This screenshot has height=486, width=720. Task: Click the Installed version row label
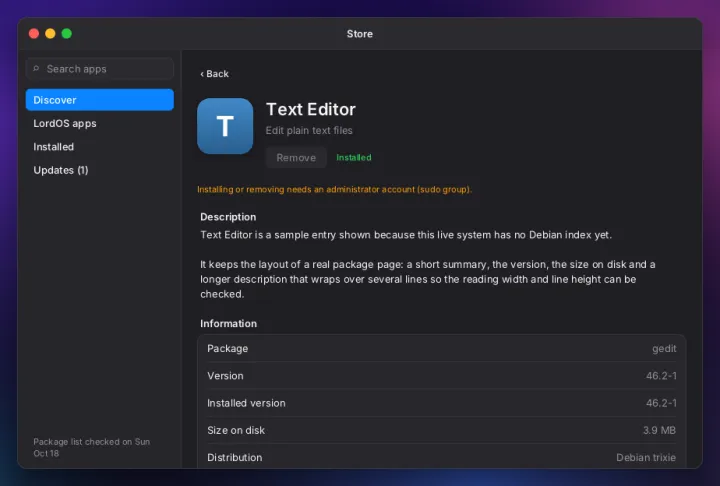246,403
